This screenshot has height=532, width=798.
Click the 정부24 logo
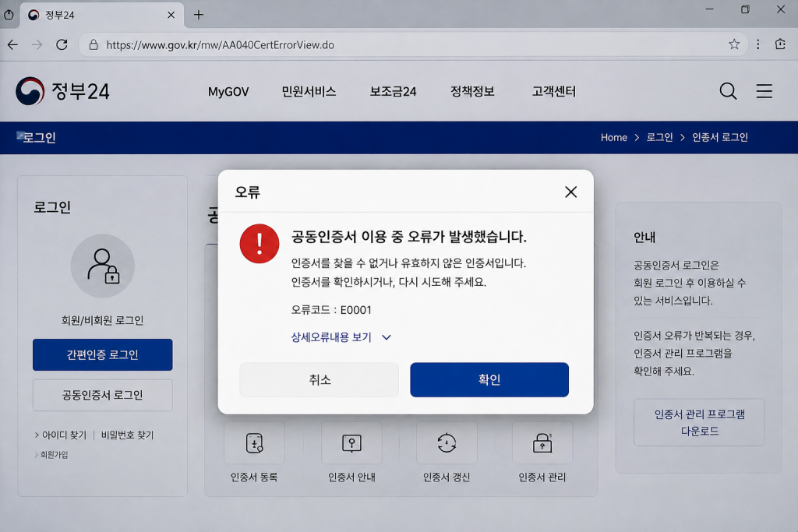62,91
